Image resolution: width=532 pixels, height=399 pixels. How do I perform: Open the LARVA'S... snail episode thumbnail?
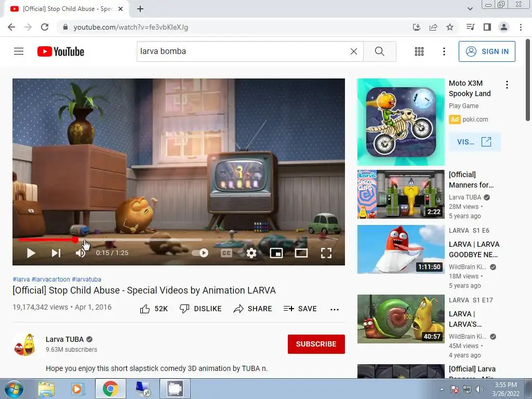pos(401,319)
